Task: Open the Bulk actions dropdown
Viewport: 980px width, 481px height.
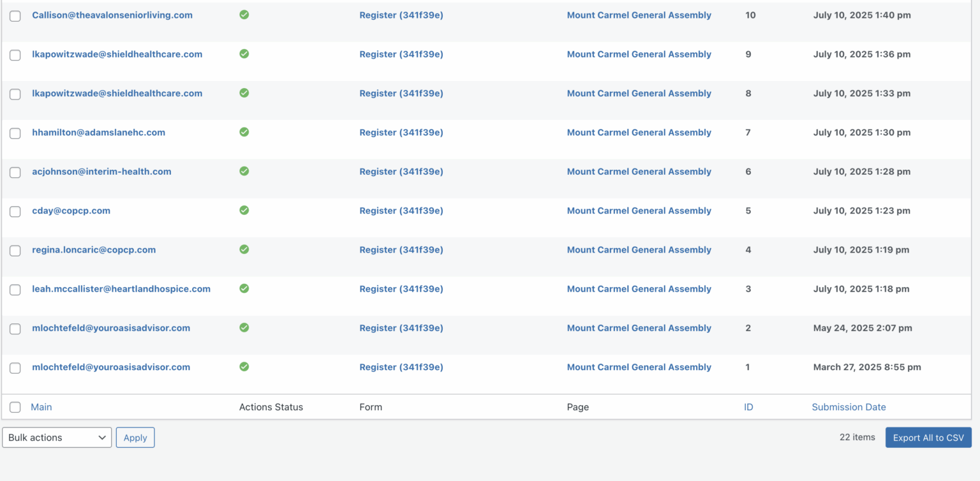Action: pos(57,438)
